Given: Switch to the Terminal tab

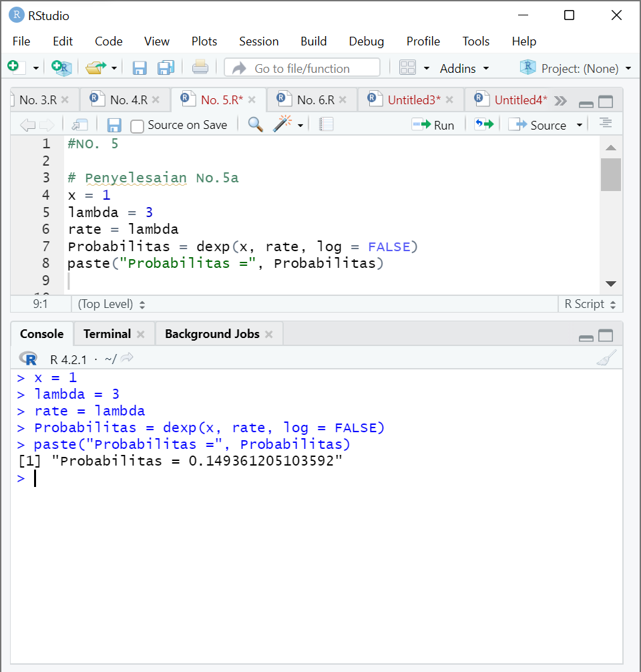Looking at the screenshot, I should [108, 333].
